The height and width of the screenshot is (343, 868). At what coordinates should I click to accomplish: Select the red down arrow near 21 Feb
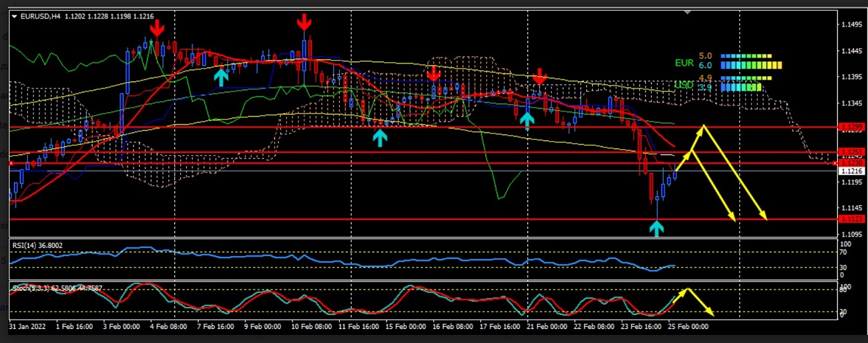click(x=539, y=76)
